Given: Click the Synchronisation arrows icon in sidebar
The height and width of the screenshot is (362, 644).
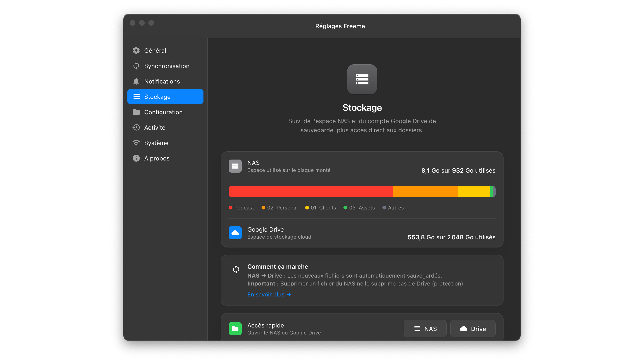Looking at the screenshot, I should point(136,66).
